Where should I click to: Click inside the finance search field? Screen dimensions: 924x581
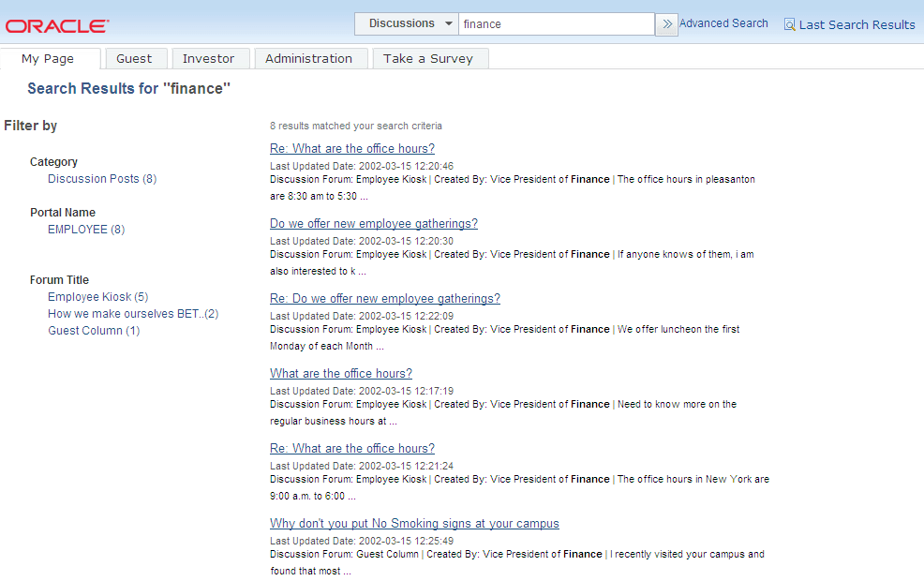(557, 23)
